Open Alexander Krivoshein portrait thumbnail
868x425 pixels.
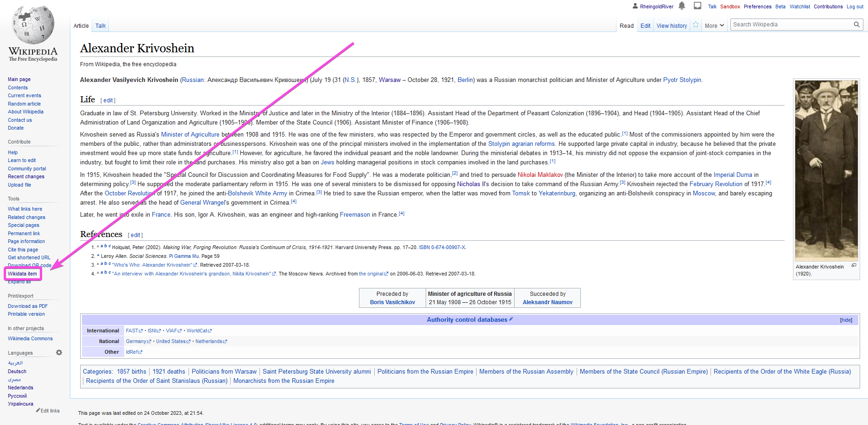[x=826, y=170]
